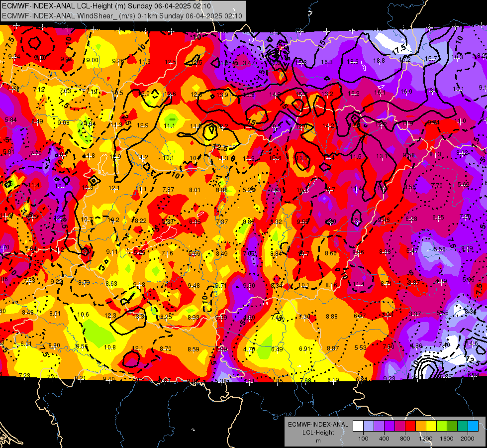Click the grid value 7.30
The height and width of the screenshot is (448, 487).
[x=304, y=317]
